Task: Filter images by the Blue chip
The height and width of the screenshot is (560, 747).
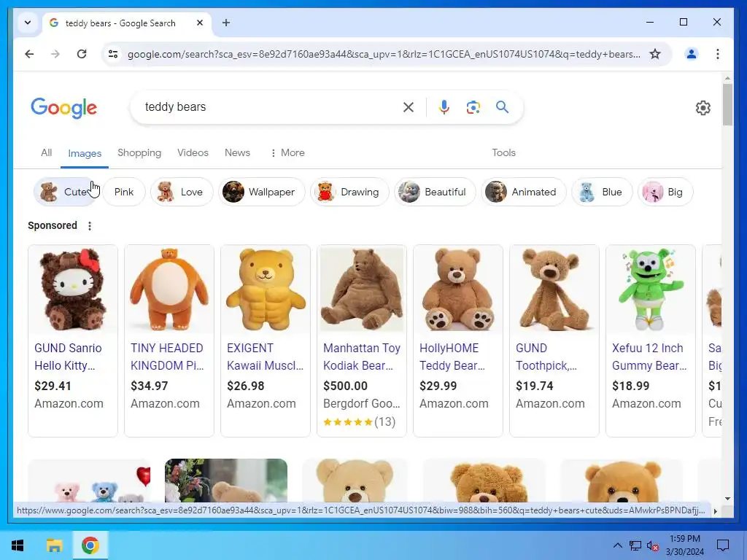Action: [602, 192]
